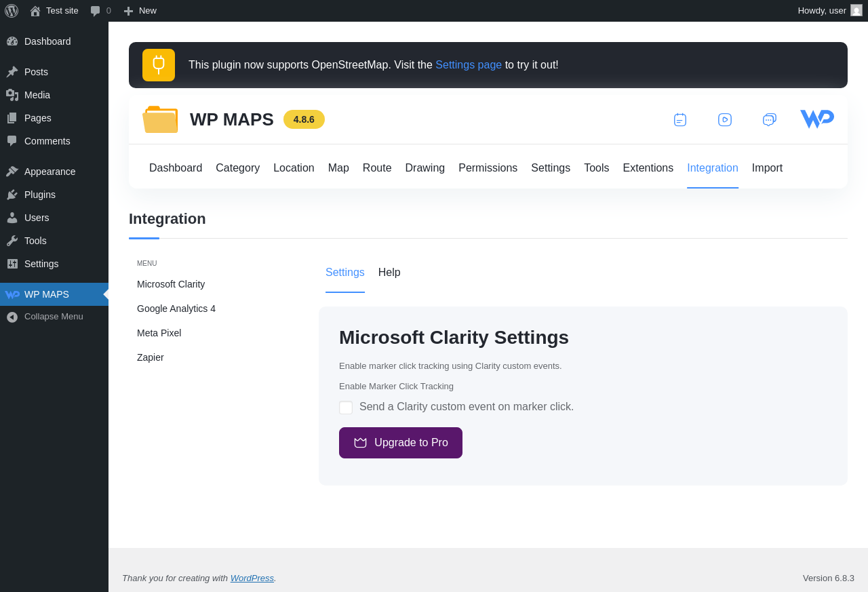Image resolution: width=868 pixels, height=592 pixels.
Task: Follow the Settings page link in notice
Action: tap(469, 65)
